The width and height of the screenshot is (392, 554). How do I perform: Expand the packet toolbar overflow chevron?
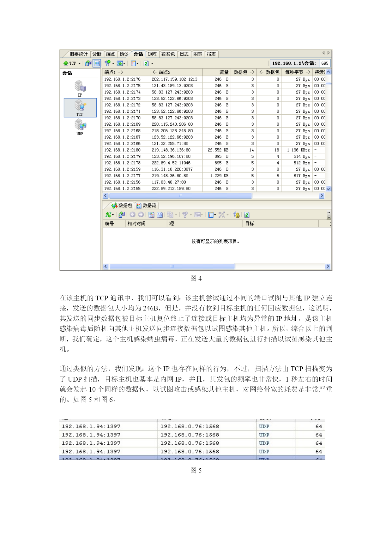tap(329, 215)
